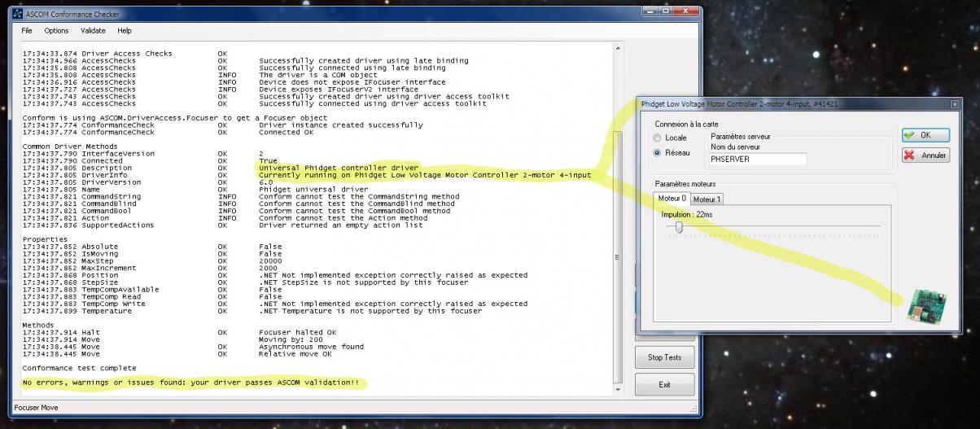Image resolution: width=980 pixels, height=429 pixels.
Task: Click the MaxStep row showing 20000
Action: click(x=152, y=260)
